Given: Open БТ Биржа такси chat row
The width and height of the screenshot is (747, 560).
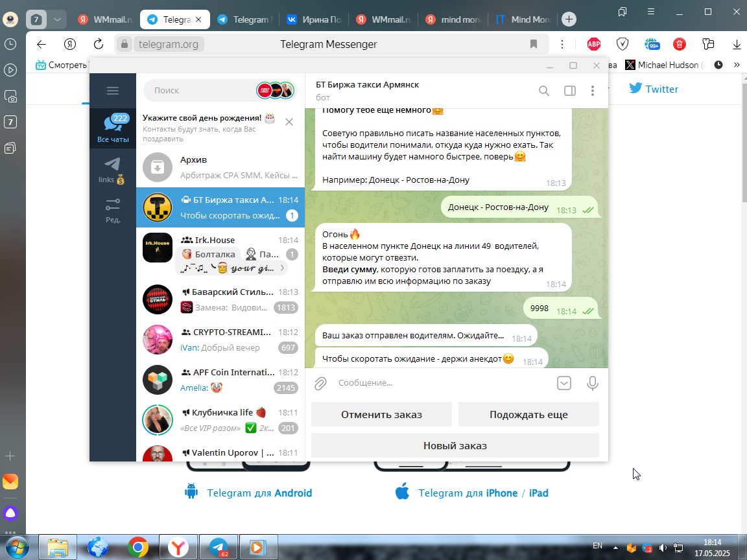Looking at the screenshot, I should 220,207.
